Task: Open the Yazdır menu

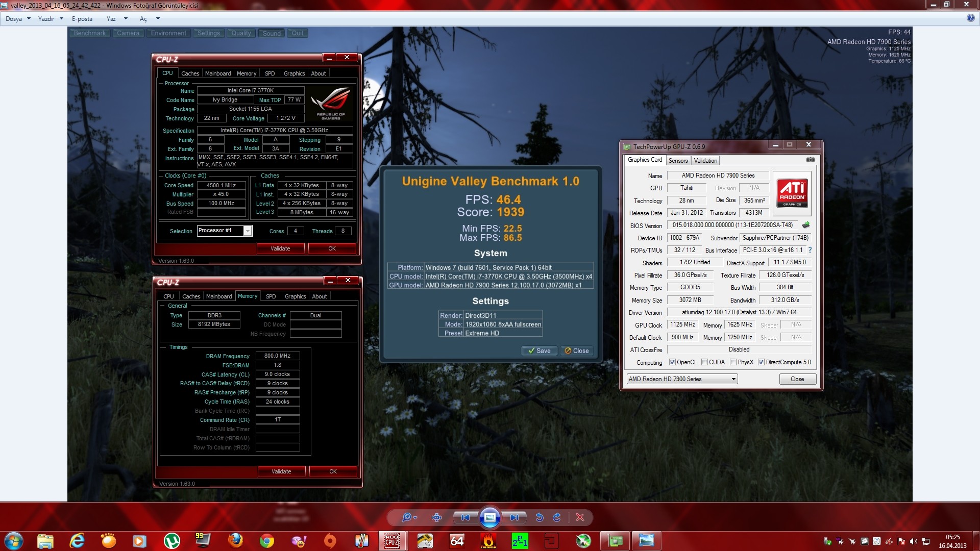Action: pos(46,19)
